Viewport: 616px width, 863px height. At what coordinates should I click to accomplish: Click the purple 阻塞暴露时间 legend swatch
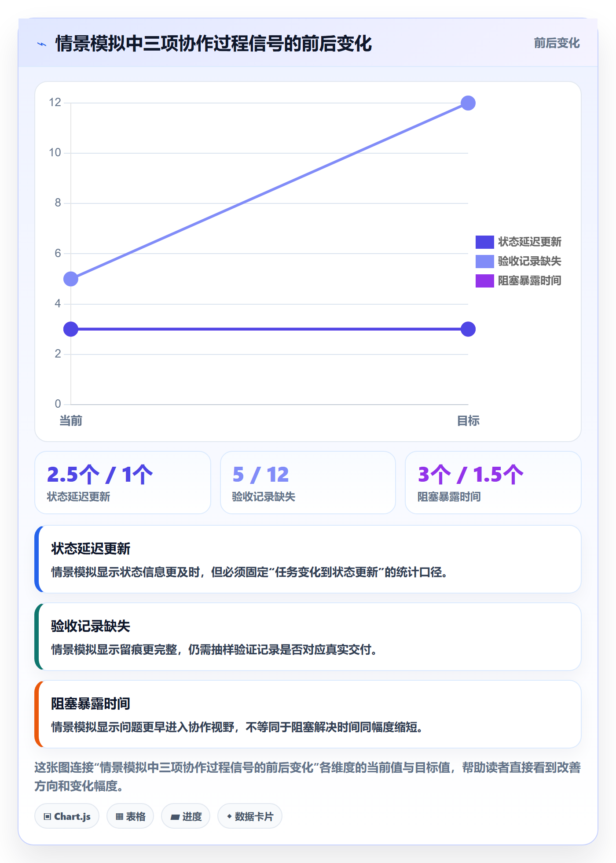click(485, 281)
